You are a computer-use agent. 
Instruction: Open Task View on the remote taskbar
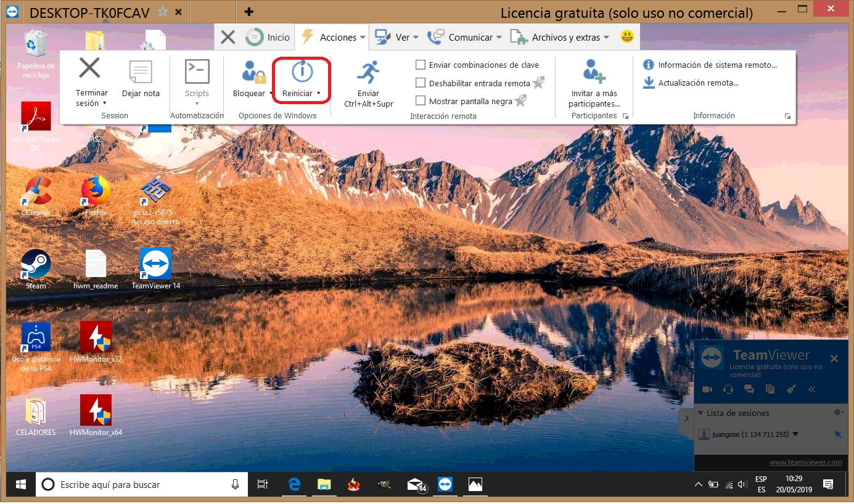pos(262,485)
